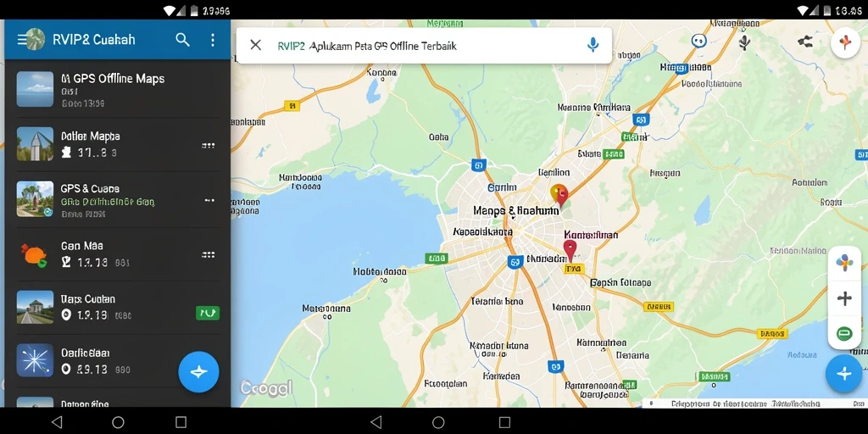The width and height of the screenshot is (868, 434).
Task: Open the GPS & Cuaca list entry
Action: (x=117, y=199)
